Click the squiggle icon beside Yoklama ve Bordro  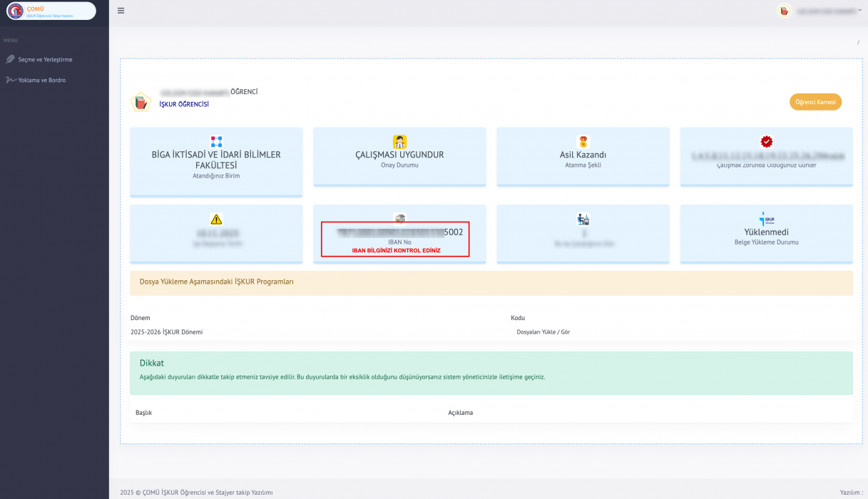point(10,80)
